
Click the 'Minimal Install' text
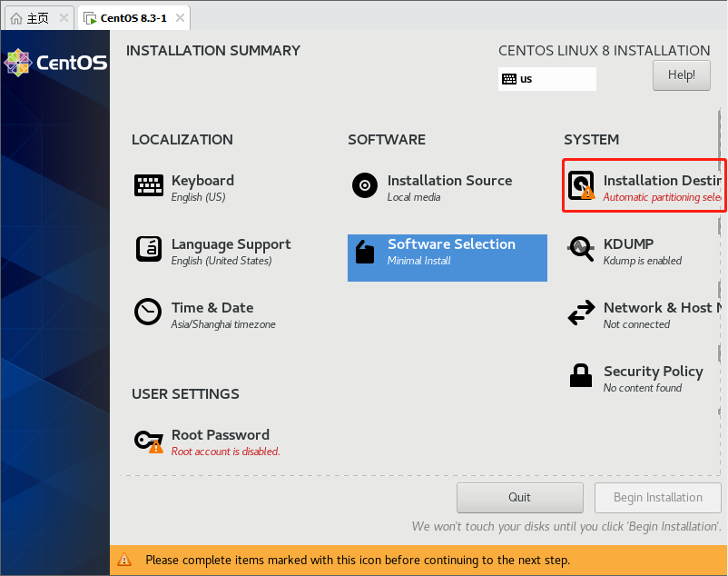(418, 261)
